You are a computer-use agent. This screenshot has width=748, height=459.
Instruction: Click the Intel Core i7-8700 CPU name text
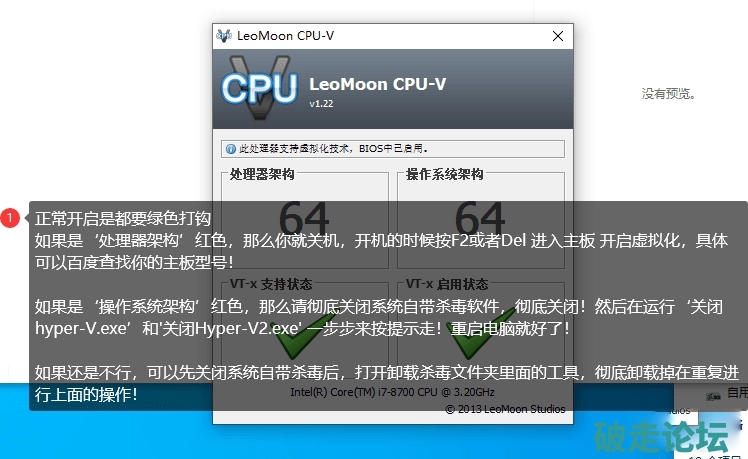[x=392, y=392]
